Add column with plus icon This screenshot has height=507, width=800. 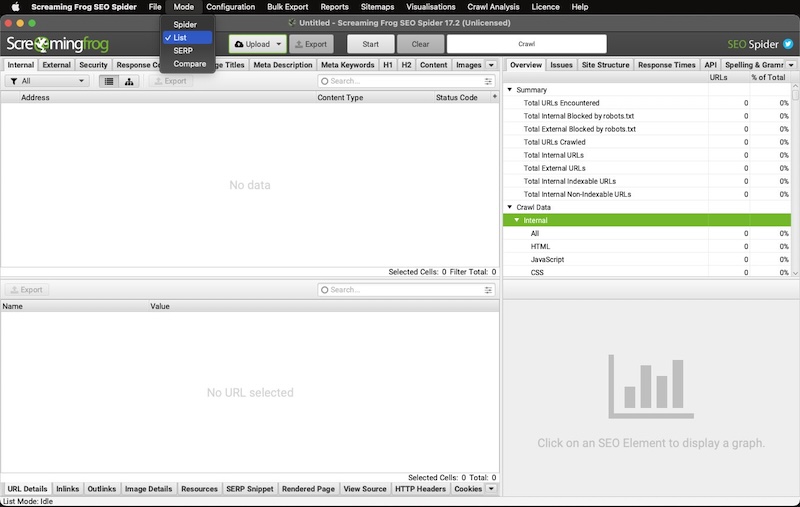pos(494,96)
